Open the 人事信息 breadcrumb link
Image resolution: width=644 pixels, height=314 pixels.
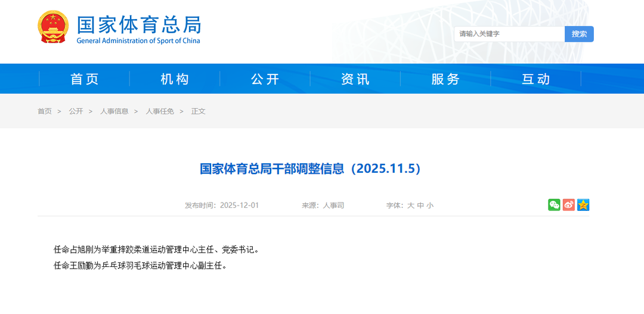114,111
